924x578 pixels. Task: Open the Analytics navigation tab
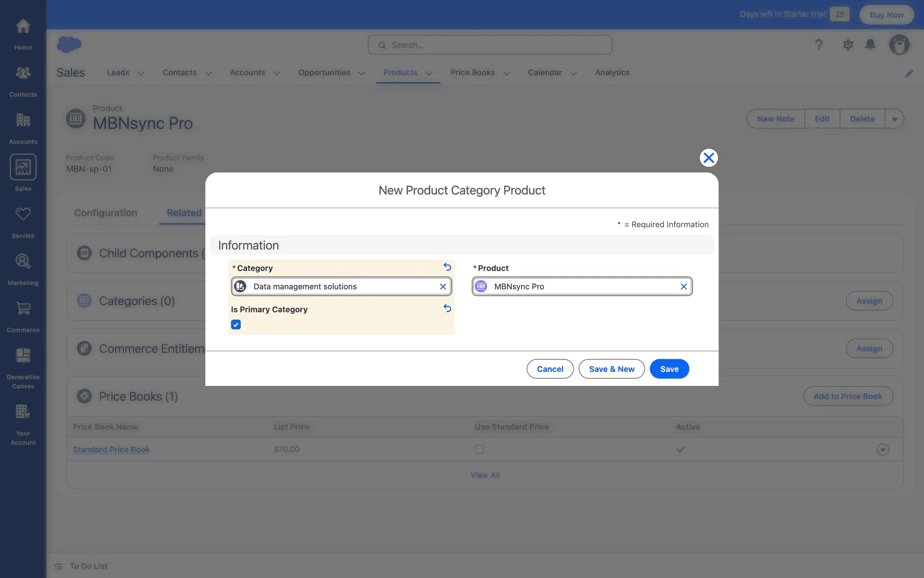(x=612, y=73)
